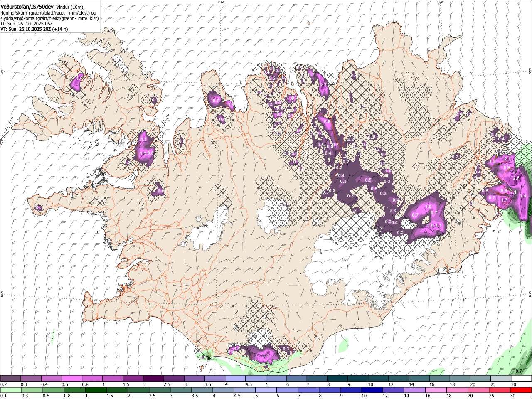Pick lower legend swatch starting at 20
532x399 pixels.
tap(478, 390)
